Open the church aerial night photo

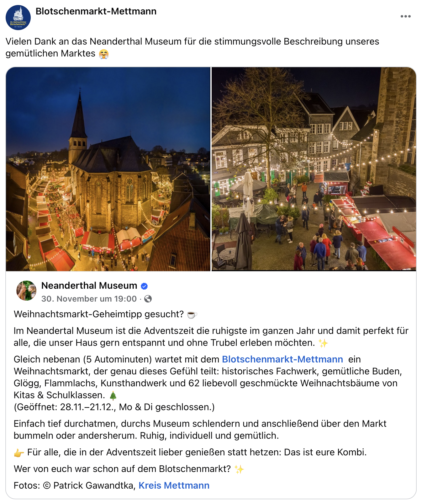108,169
